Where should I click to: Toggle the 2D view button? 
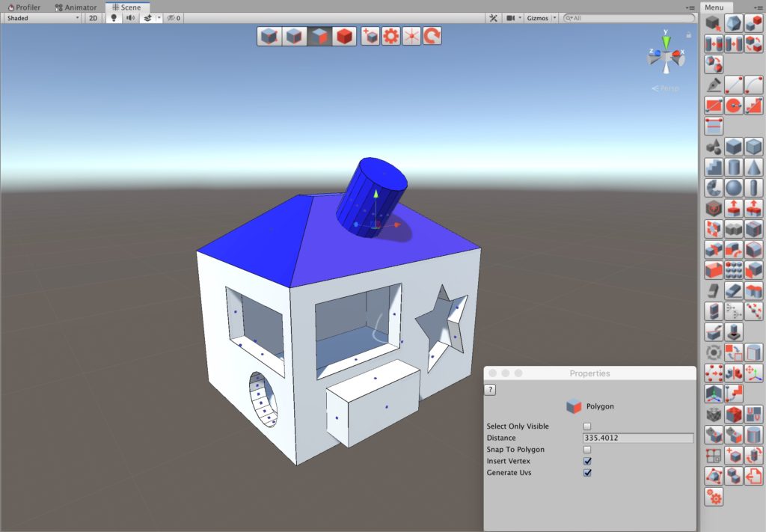[94, 18]
